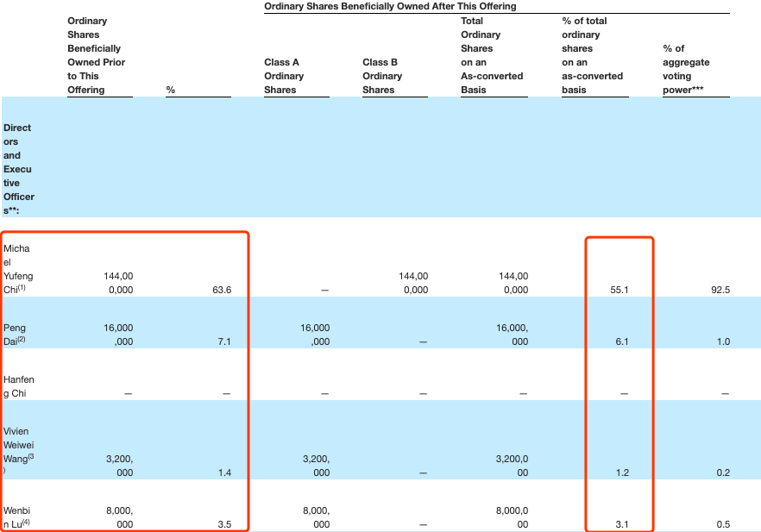Select the 63.6 percentage for Michael Yufeng Chi

click(222, 290)
